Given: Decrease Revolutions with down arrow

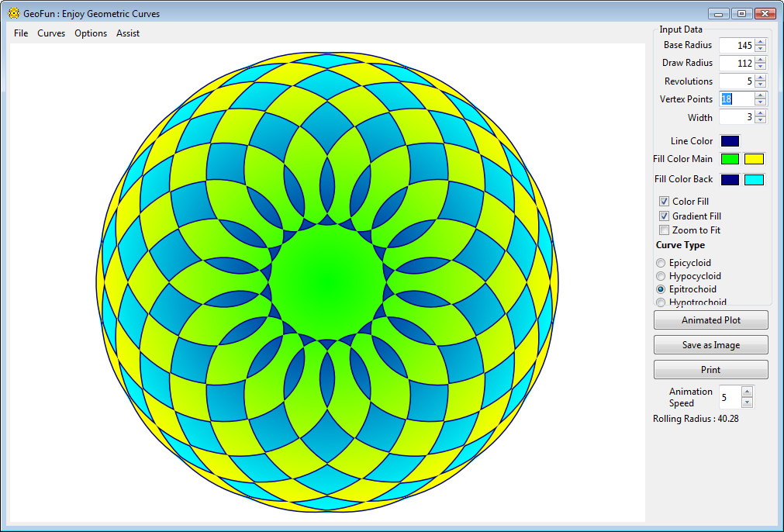Looking at the screenshot, I should coord(761,85).
